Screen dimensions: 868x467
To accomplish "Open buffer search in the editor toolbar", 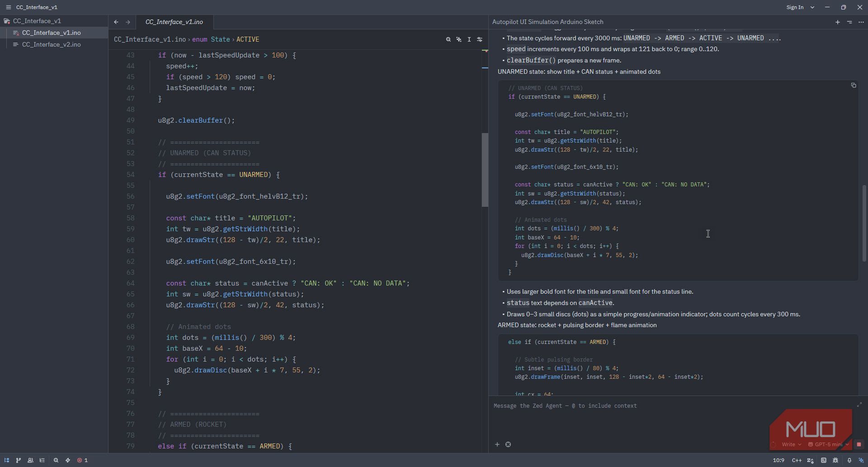I will [x=448, y=39].
